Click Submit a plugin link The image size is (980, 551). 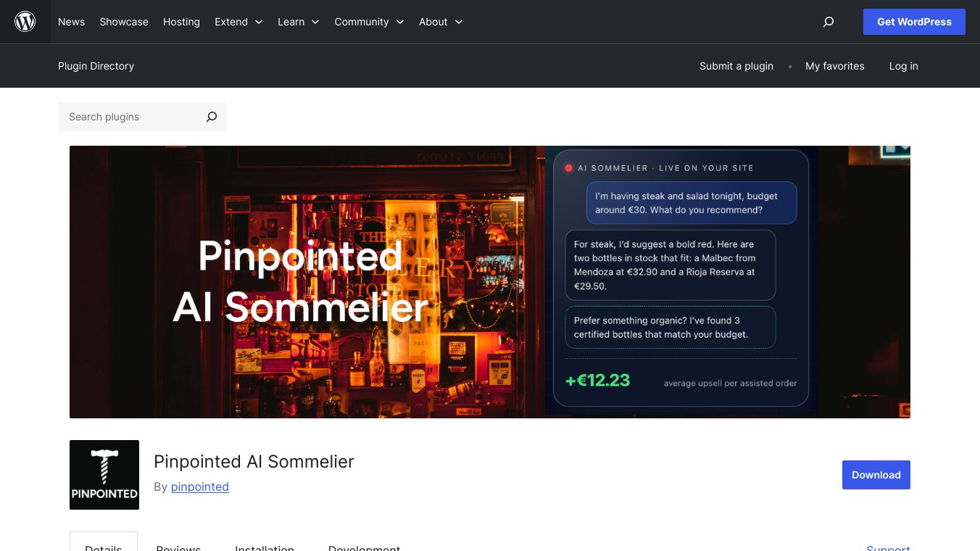[x=736, y=66]
